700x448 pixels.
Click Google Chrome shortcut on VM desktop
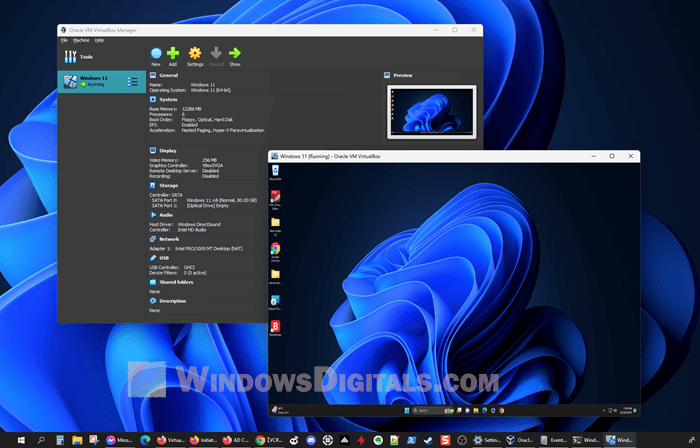[275, 251]
